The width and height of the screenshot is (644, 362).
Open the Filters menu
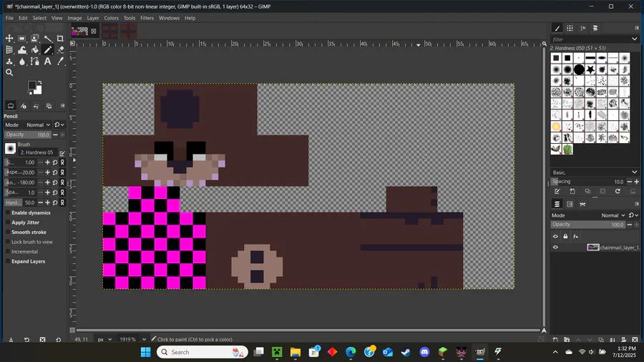[147, 18]
